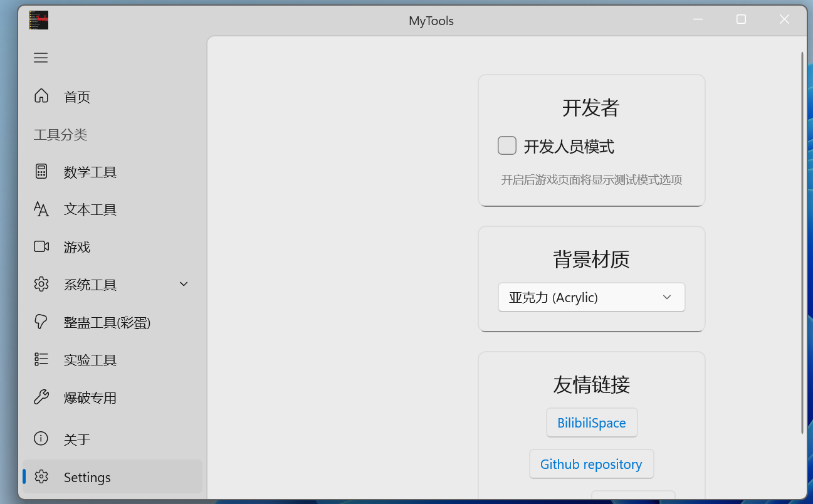Click the list icon for 实验工具
Viewport: 813px width, 504px height.
(41, 359)
